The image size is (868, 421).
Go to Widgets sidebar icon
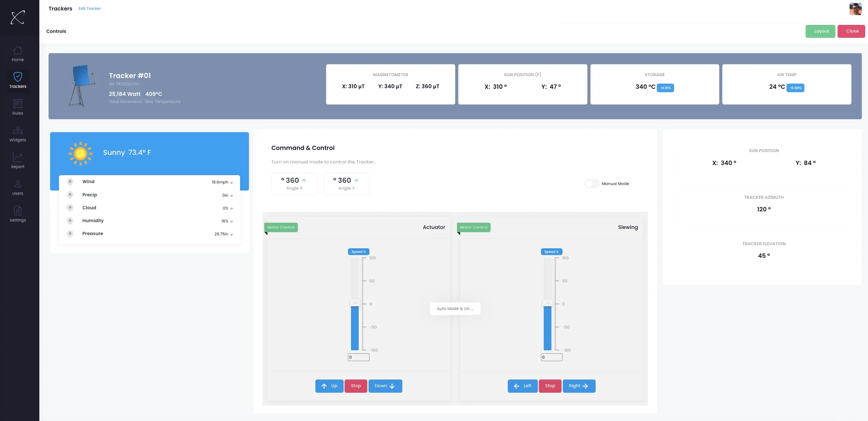tap(18, 130)
